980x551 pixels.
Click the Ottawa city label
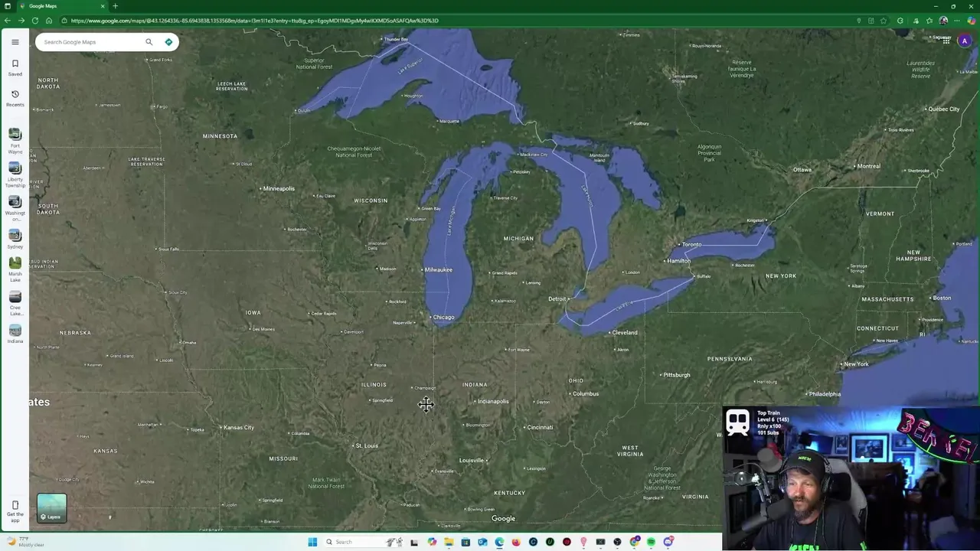coord(802,170)
